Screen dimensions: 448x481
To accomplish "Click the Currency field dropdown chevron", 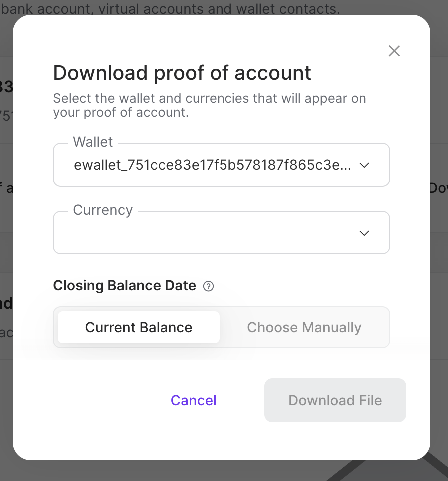I will [x=364, y=233].
